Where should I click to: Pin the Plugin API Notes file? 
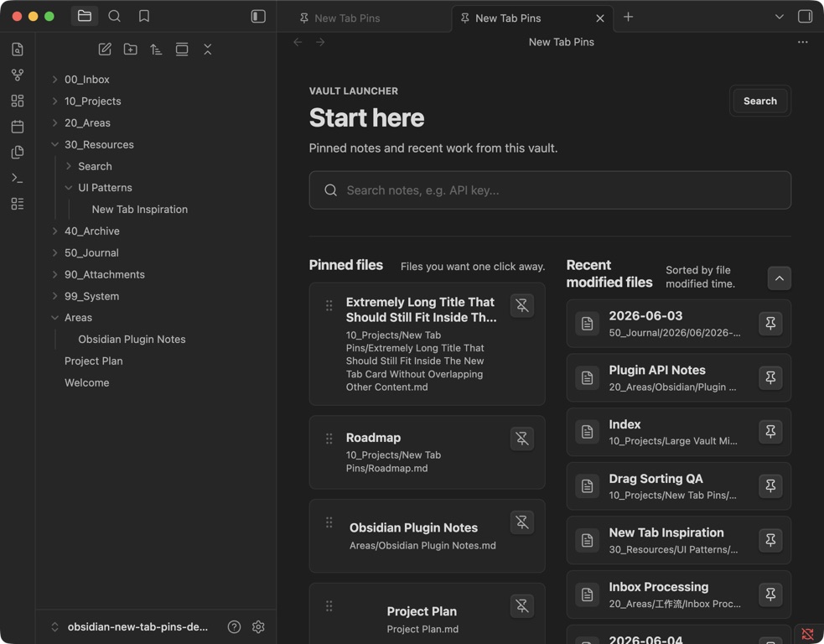tap(770, 377)
